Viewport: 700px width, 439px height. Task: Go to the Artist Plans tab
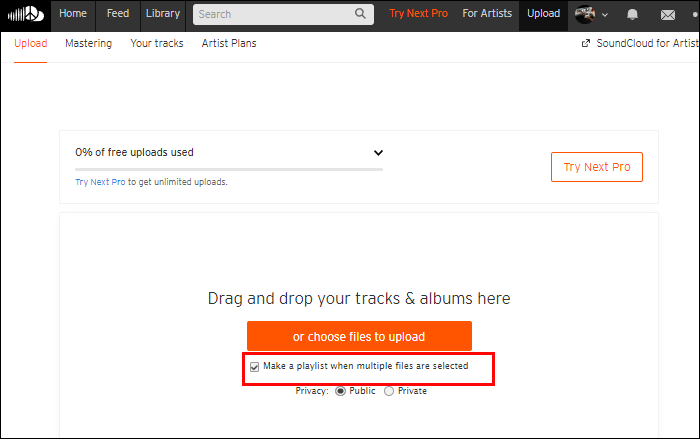click(x=229, y=43)
